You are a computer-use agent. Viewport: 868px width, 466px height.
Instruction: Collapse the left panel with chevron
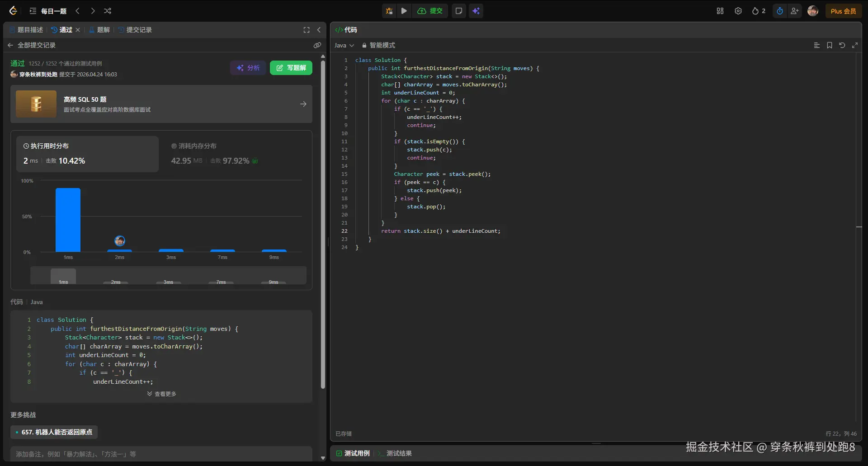click(x=319, y=30)
